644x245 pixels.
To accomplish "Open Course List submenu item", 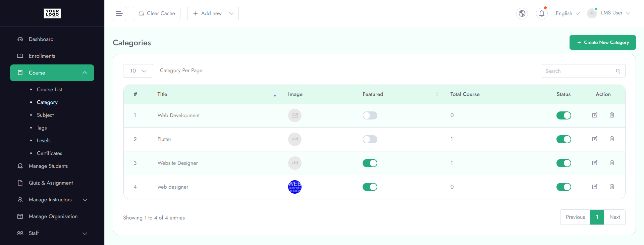I will 49,90.
